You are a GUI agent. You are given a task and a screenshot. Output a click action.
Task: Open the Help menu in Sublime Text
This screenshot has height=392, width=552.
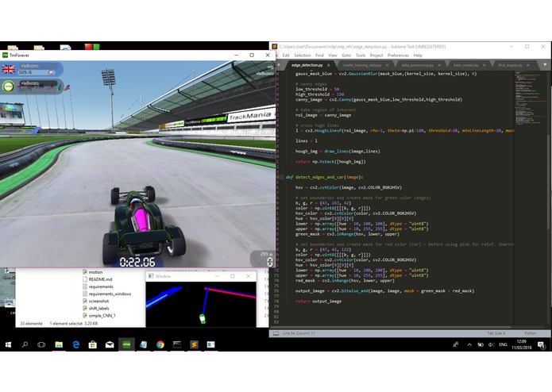click(x=418, y=56)
